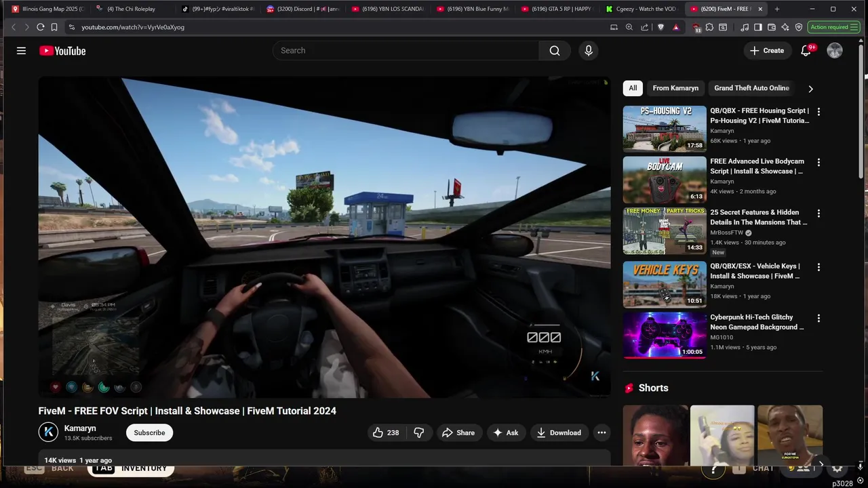Click the share page icon in the address bar

click(x=645, y=27)
